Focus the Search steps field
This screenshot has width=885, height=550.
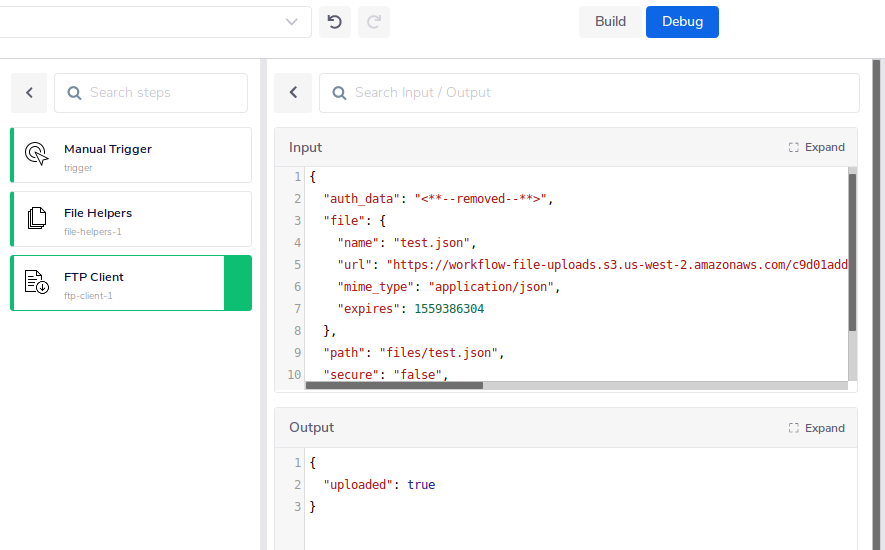click(160, 93)
